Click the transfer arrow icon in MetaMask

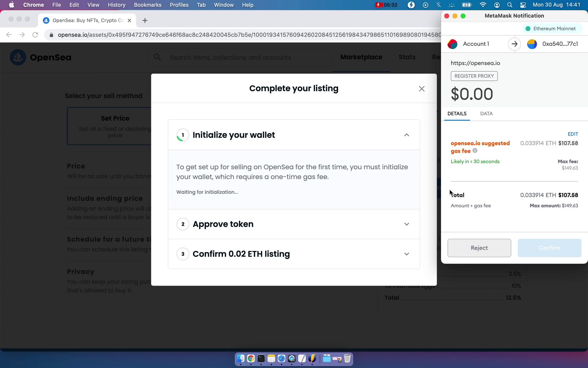click(514, 44)
